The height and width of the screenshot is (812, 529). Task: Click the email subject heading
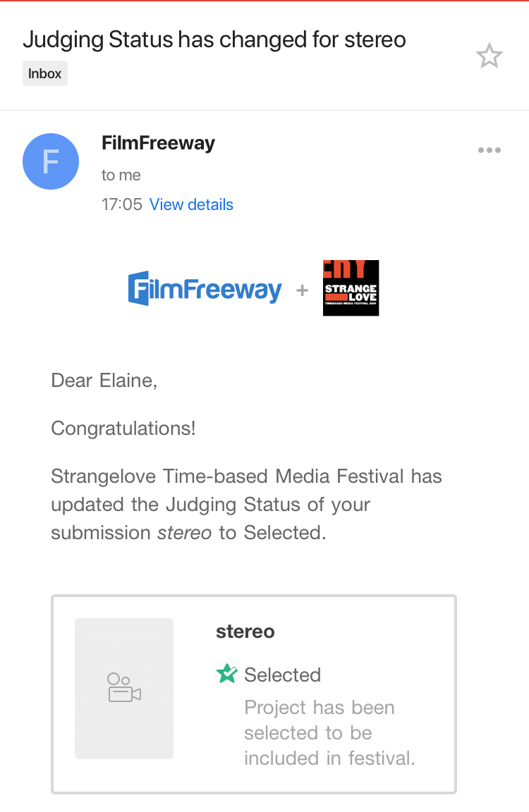214,39
